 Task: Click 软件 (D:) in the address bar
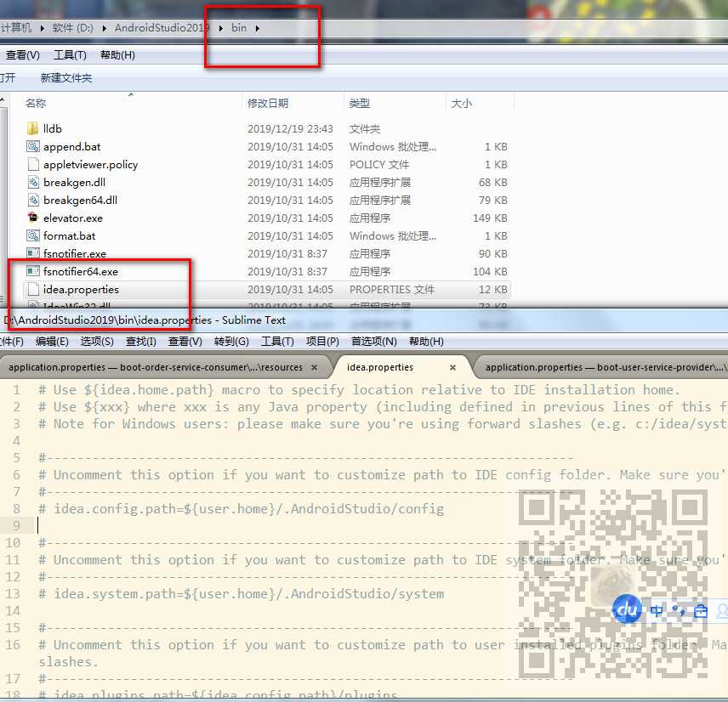(73, 28)
